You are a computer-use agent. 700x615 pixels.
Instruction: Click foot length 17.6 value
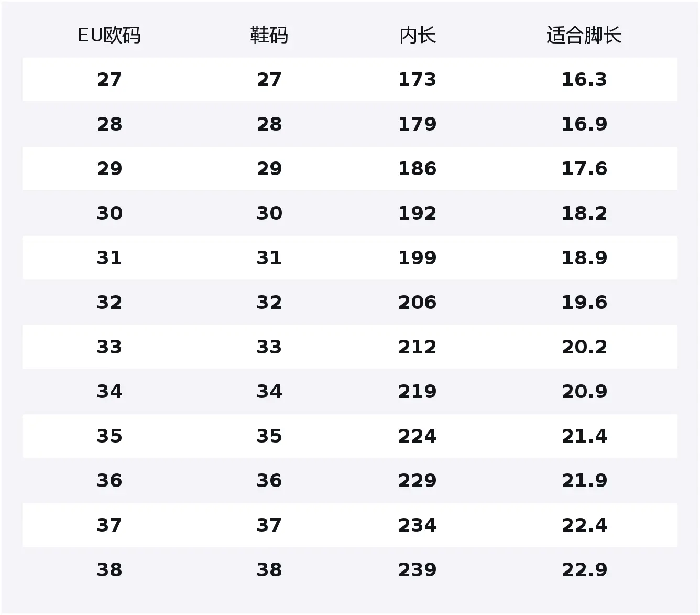coord(584,169)
